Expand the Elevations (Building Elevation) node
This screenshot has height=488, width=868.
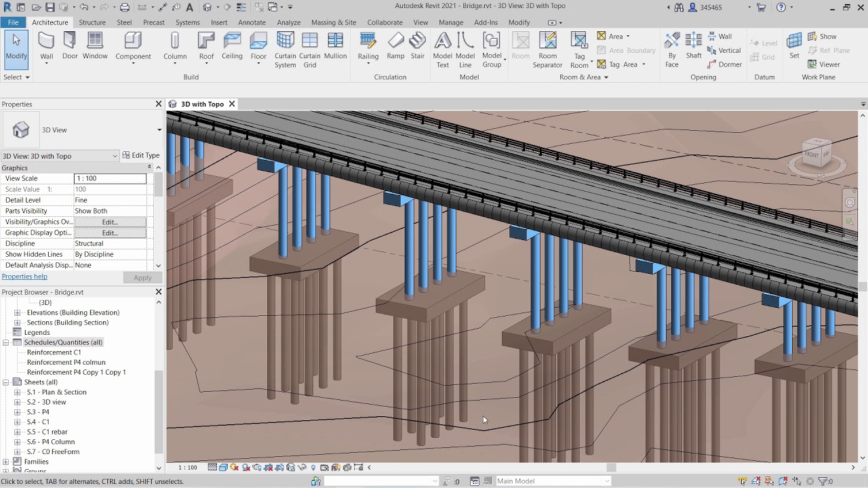click(18, 312)
